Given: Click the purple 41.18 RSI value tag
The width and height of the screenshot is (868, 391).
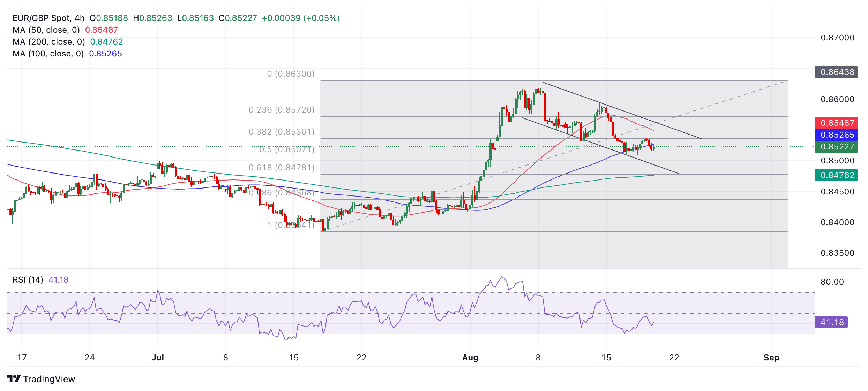Looking at the screenshot, I should coord(832,322).
